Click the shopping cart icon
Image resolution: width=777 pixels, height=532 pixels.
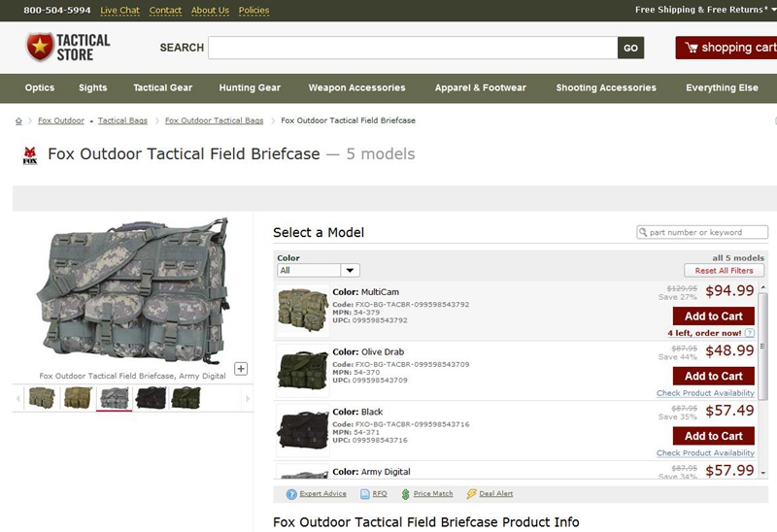pyautogui.click(x=692, y=48)
